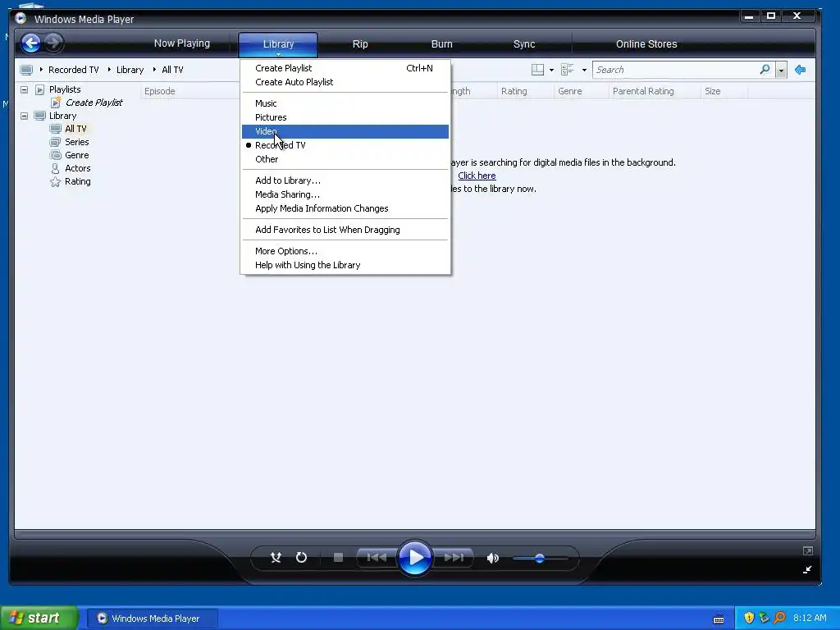Expand breadcrumb arrow before All TV

coord(155,70)
